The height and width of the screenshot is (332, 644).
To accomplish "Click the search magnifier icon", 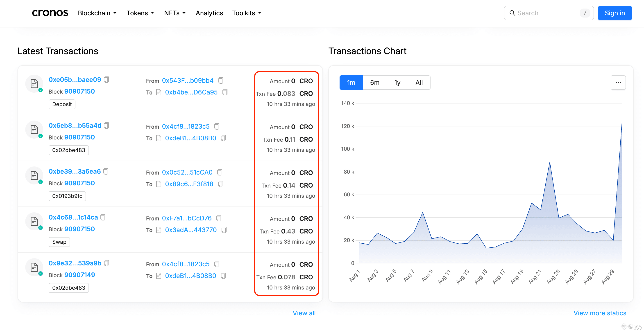I will [x=512, y=13].
